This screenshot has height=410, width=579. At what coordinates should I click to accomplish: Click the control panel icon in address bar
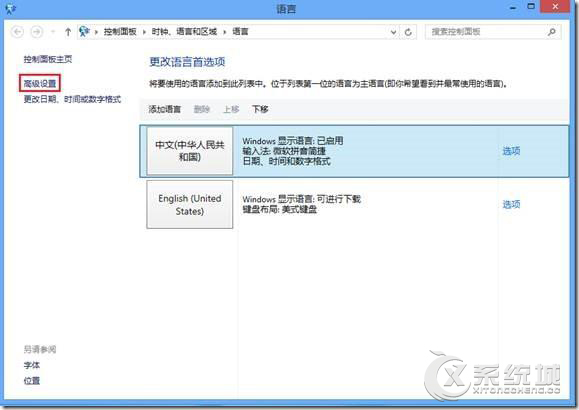point(84,32)
